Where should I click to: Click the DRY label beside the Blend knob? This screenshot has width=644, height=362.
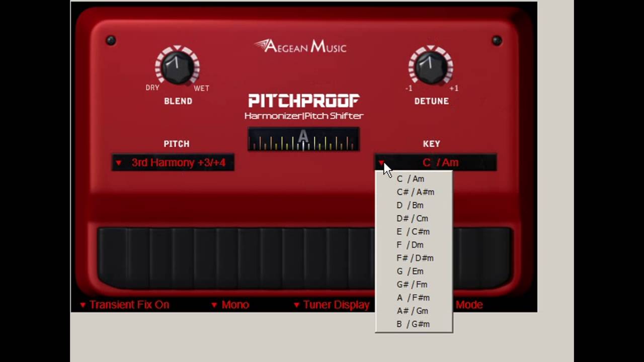point(152,87)
